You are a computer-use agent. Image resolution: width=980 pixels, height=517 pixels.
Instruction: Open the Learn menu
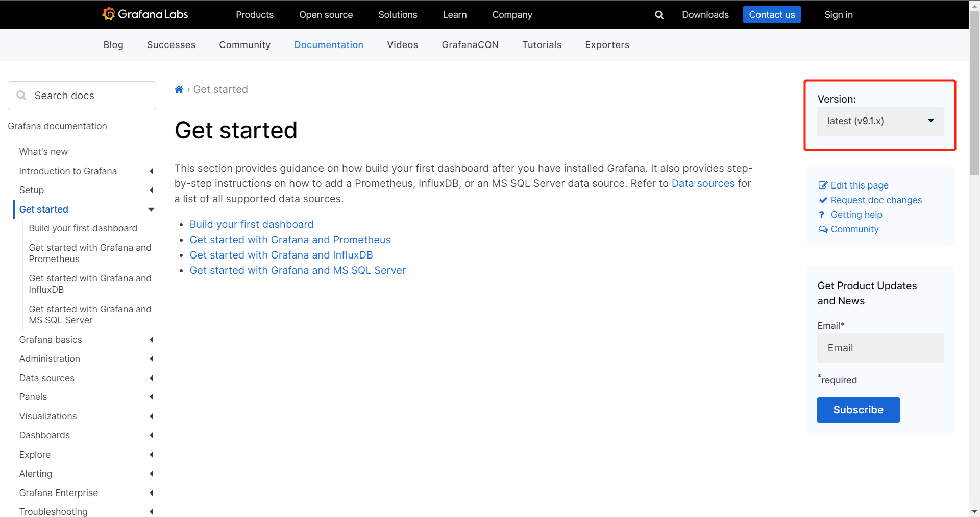point(455,15)
